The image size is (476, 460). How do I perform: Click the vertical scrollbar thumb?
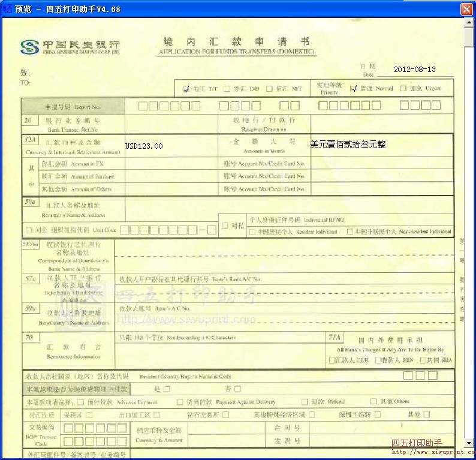click(469, 37)
